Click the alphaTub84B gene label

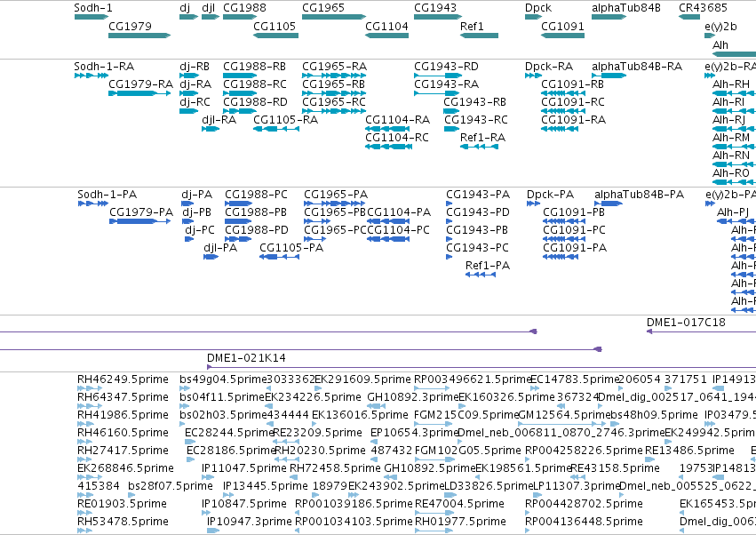point(625,8)
